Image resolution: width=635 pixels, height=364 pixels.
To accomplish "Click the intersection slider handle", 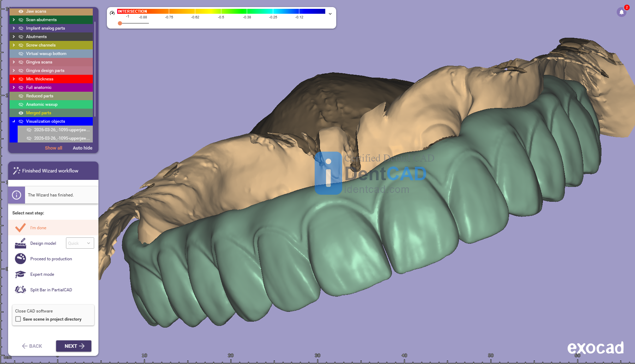I will [120, 23].
